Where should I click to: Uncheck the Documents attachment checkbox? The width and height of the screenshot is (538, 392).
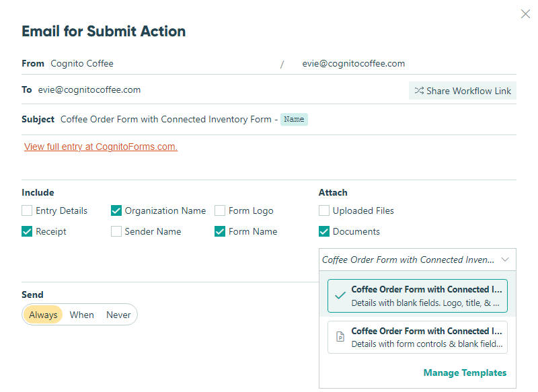(324, 231)
